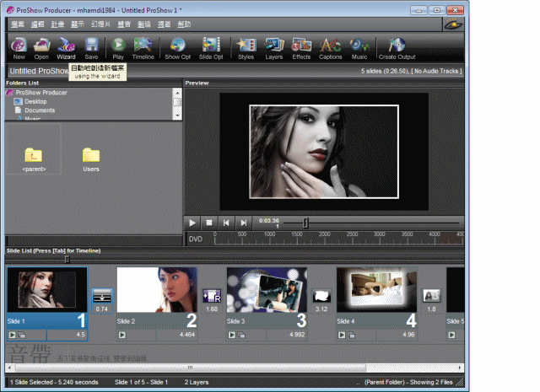Click the small play icon under Slide 4
This screenshot has height=392, width=540.
(x=342, y=335)
